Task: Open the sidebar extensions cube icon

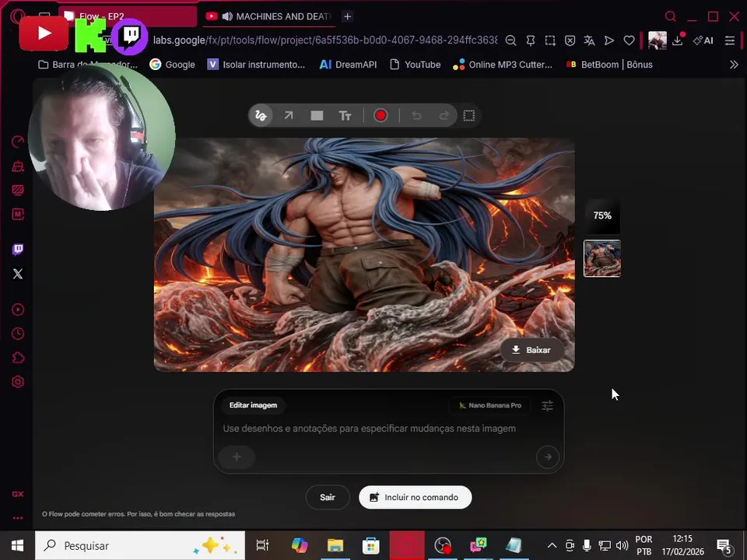Action: (18, 358)
